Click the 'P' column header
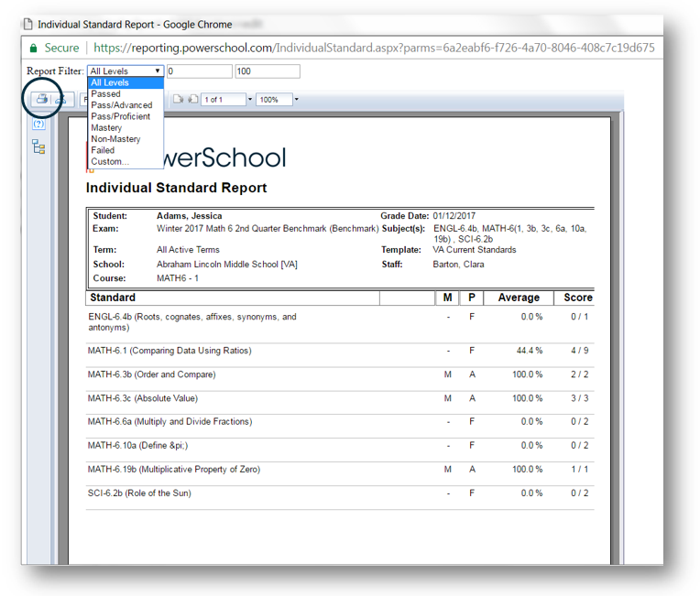 pos(472,298)
